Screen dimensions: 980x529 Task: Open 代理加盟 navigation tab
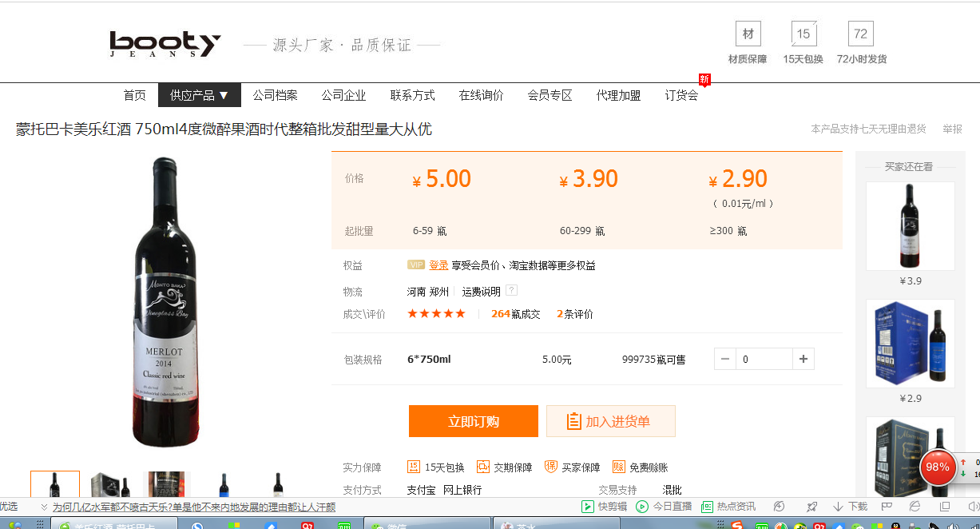(619, 95)
